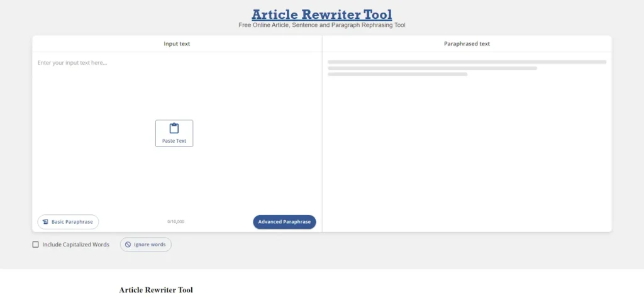The image size is (644, 298).
Task: Enable the Include Capitalized Words checkbox
Action: click(36, 245)
